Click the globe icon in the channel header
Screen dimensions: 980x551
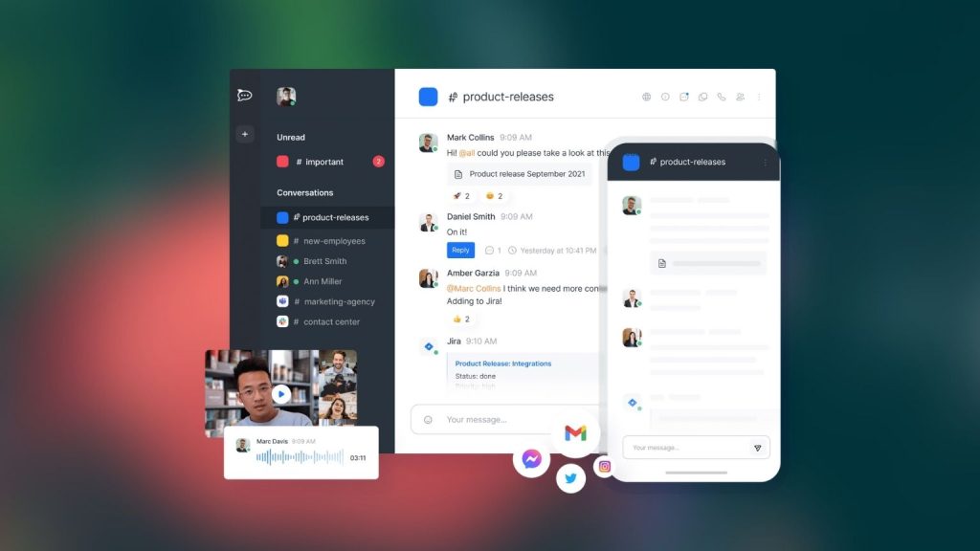coord(646,97)
